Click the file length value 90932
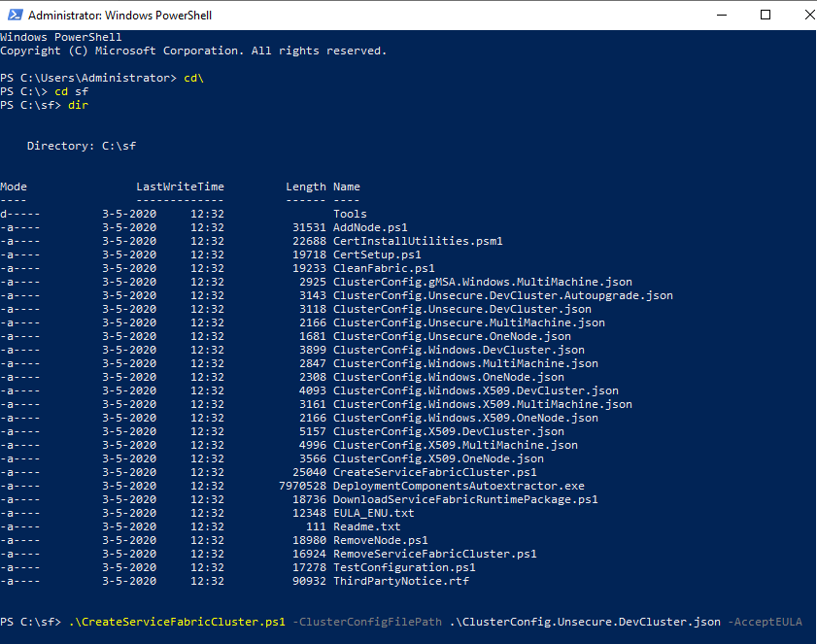Screen dimensions: 817x644 [309, 581]
